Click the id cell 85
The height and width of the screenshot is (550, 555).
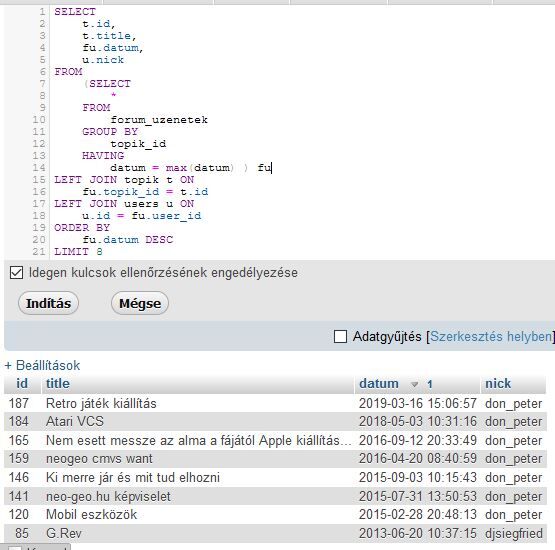[x=22, y=533]
